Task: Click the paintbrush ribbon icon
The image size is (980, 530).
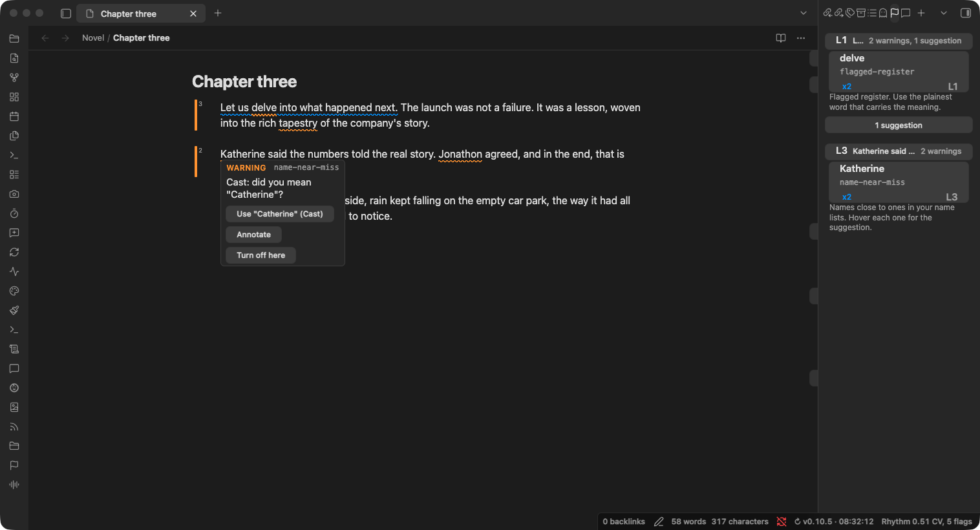Action: [14, 310]
